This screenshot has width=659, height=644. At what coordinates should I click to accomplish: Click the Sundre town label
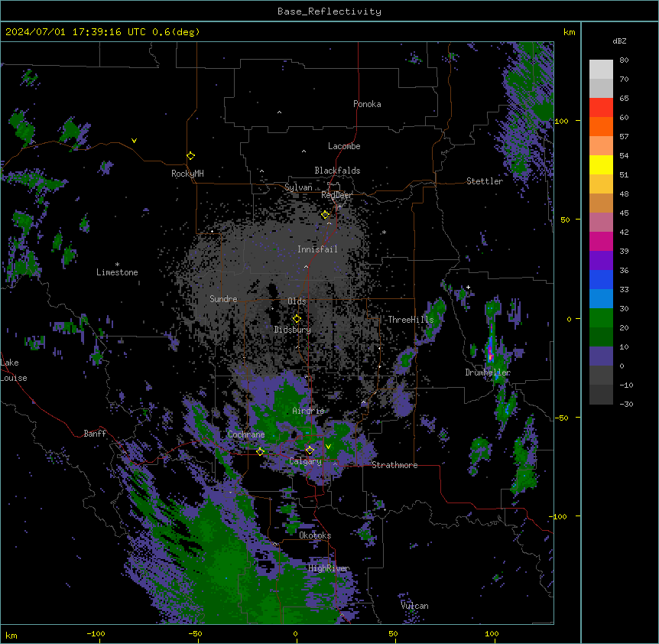tap(223, 299)
